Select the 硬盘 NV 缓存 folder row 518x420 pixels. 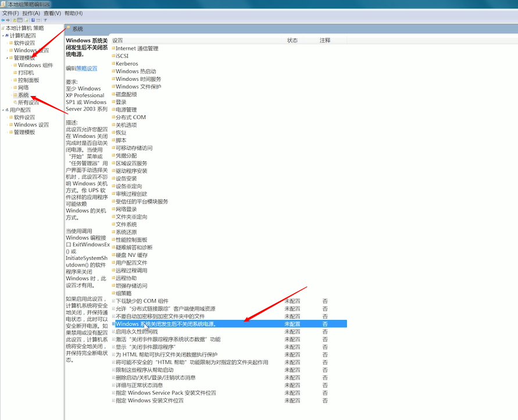(x=131, y=255)
